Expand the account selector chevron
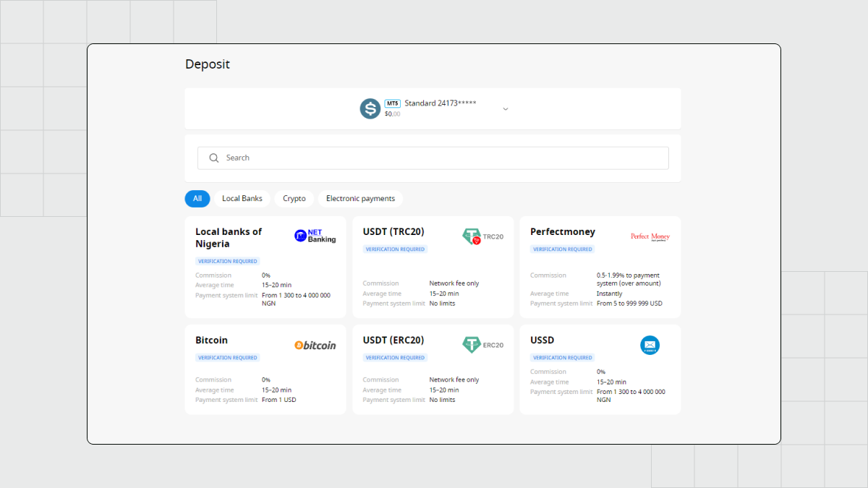Viewport: 868px width, 488px height. [506, 109]
